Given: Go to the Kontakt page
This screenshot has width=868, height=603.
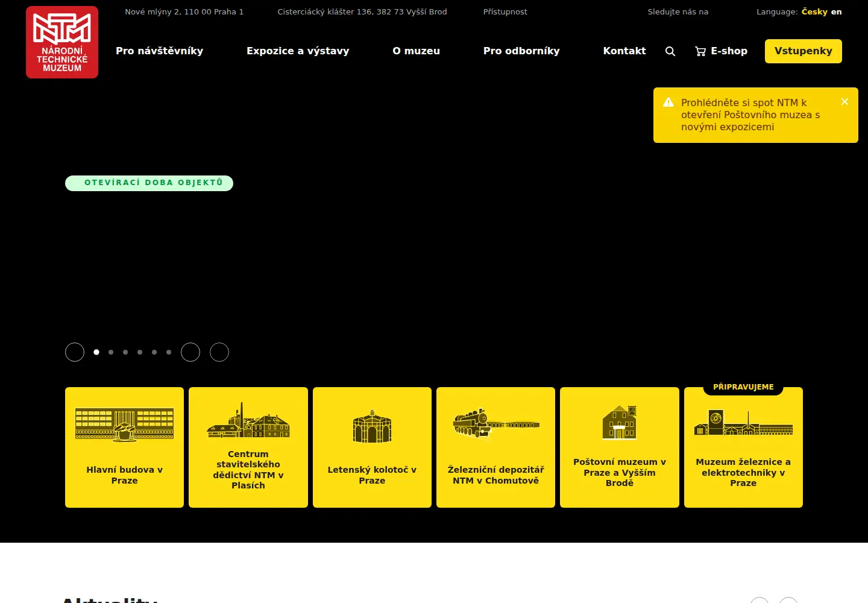Looking at the screenshot, I should 624,51.
